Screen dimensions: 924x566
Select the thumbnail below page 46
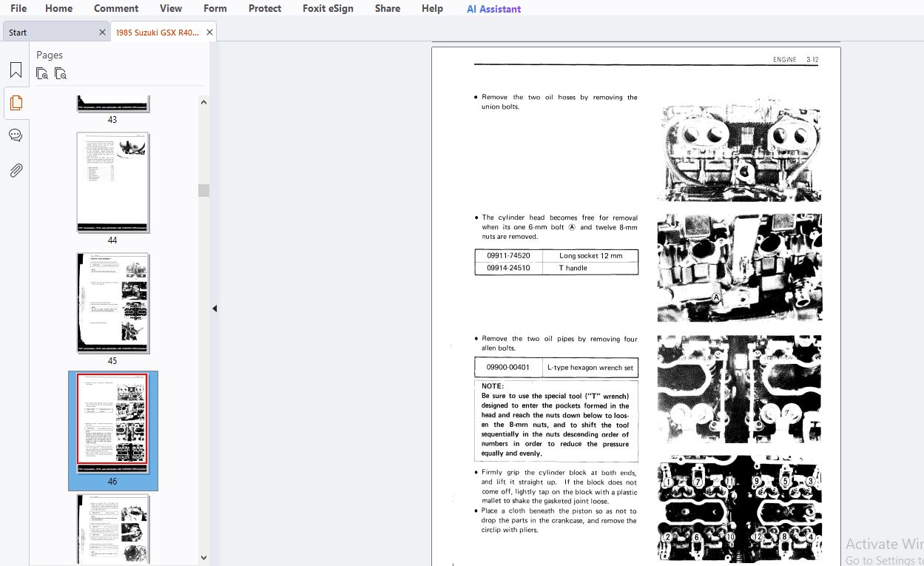point(112,529)
